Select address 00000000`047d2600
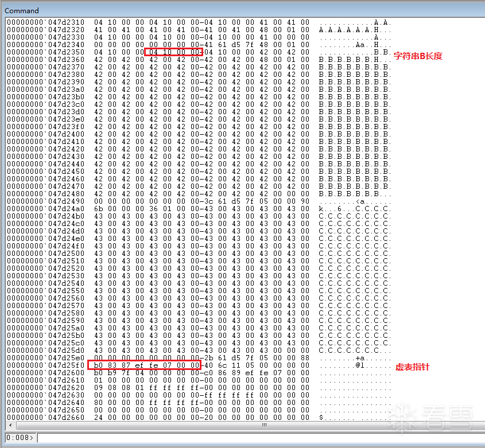This screenshot has height=448, width=485. (x=45, y=372)
